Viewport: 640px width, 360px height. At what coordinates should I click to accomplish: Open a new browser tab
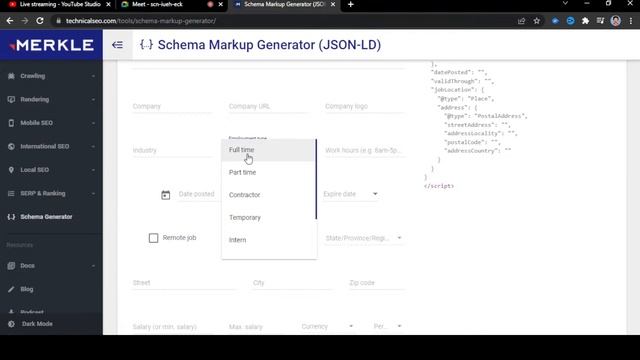(351, 4)
